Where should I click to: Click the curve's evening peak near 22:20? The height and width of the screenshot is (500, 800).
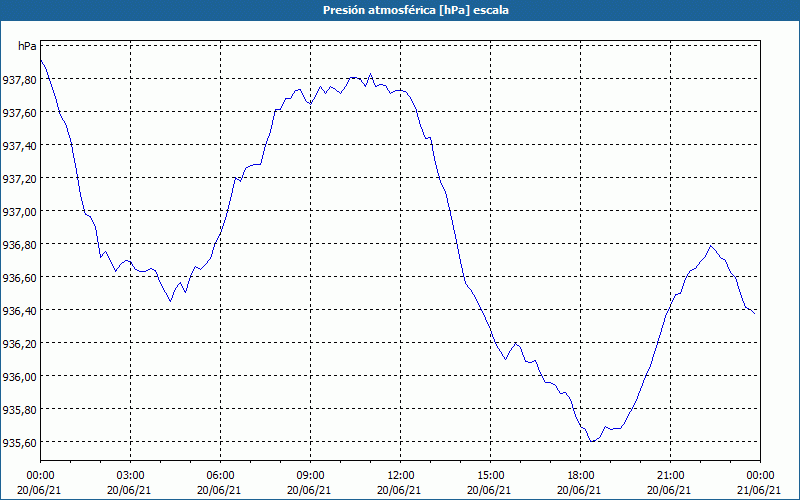coord(711,246)
